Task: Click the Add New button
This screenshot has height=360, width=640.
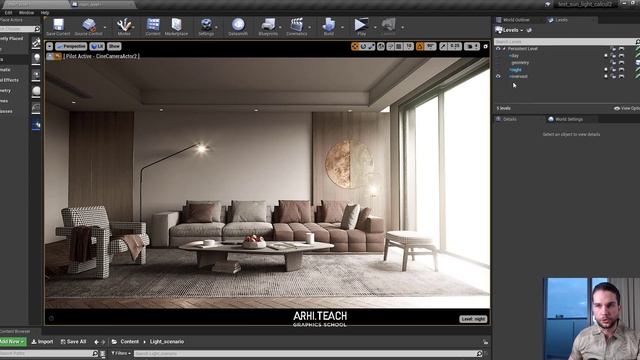Action: point(13,342)
